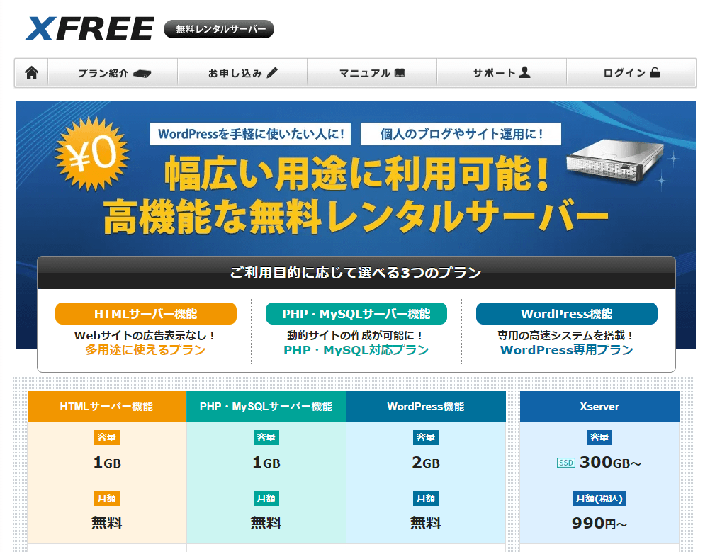
Task: Open the サポート menu item
Action: 501,72
